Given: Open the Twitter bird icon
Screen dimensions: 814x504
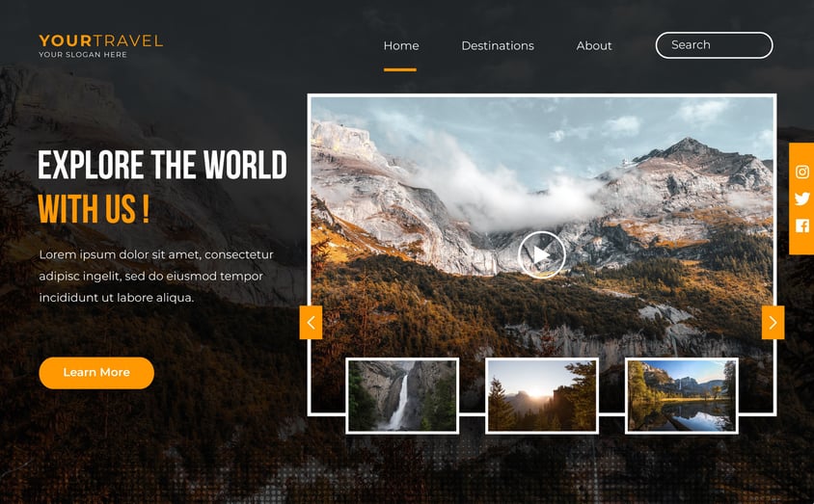Looking at the screenshot, I should 802,199.
